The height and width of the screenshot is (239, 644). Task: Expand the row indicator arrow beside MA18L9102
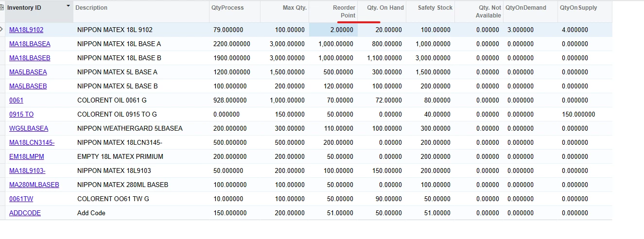(2, 30)
